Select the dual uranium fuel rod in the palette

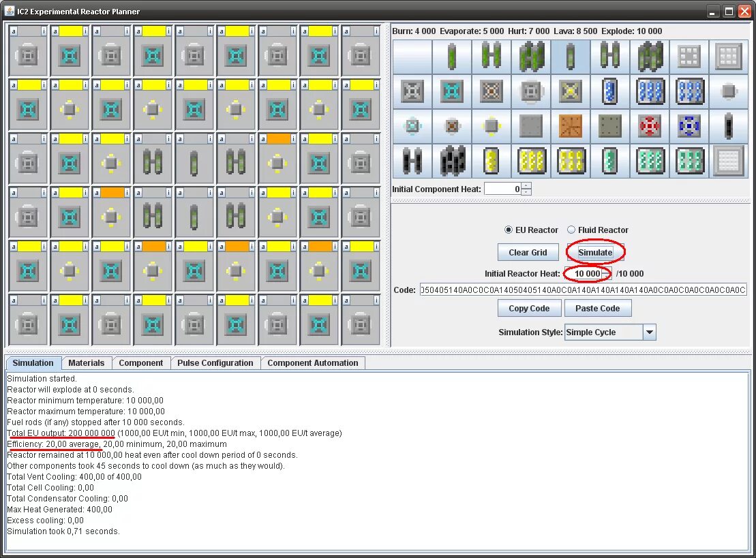pyautogui.click(x=492, y=57)
